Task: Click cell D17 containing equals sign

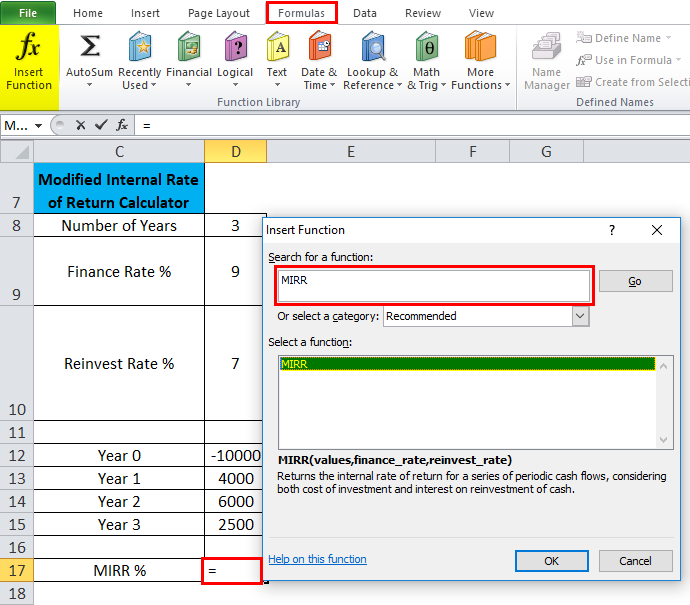Action: tap(232, 571)
